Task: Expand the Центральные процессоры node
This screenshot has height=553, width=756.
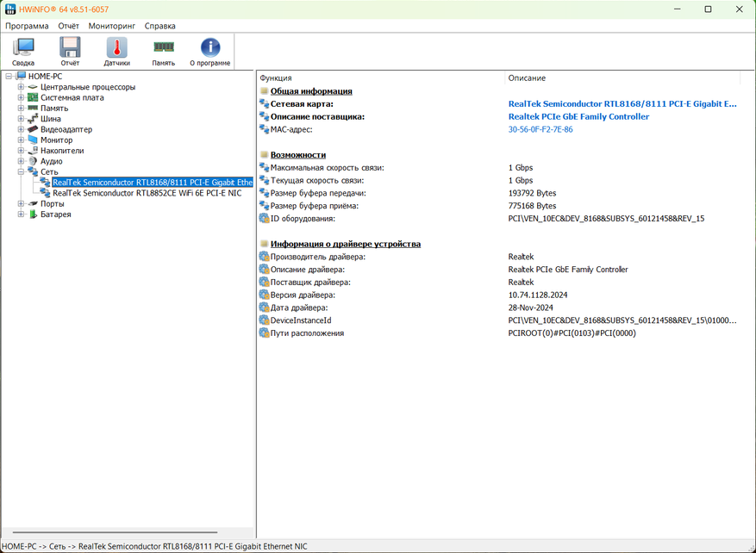Action: (x=21, y=87)
